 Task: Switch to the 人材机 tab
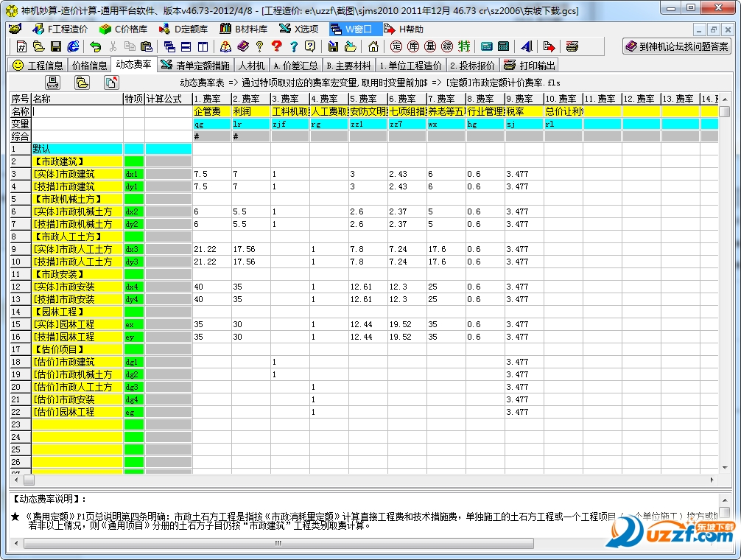(x=251, y=66)
